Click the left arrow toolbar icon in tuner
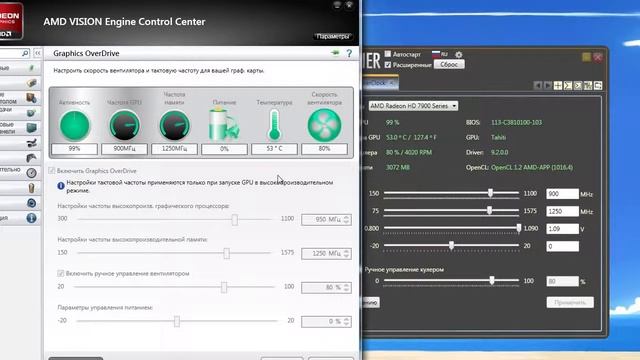Screen dimensions: 640x360 pos(538,85)
